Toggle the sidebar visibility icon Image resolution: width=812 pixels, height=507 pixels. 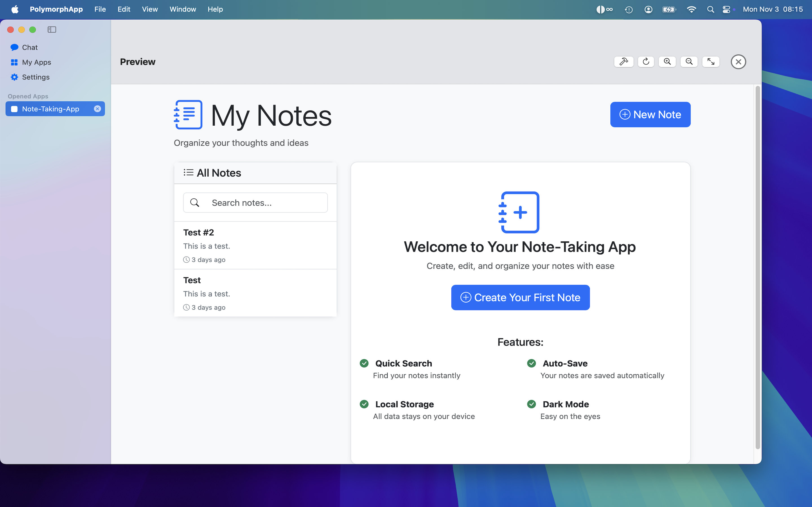coord(52,30)
